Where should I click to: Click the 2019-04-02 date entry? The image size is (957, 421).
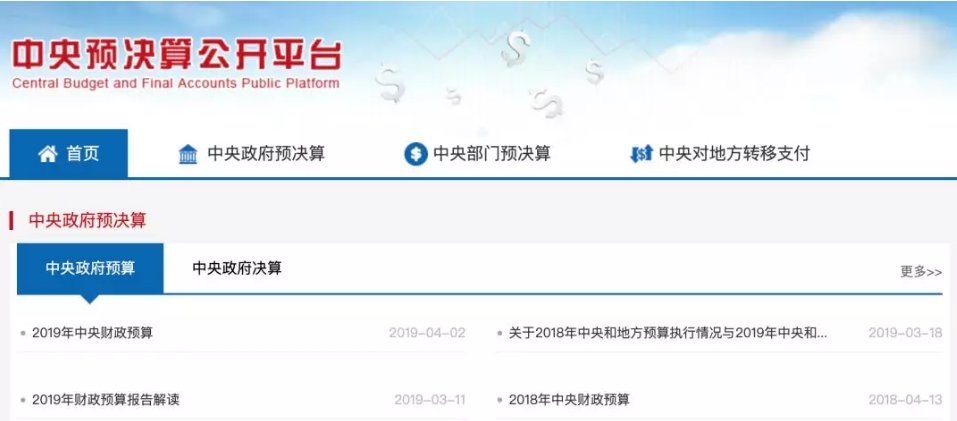coord(427,333)
